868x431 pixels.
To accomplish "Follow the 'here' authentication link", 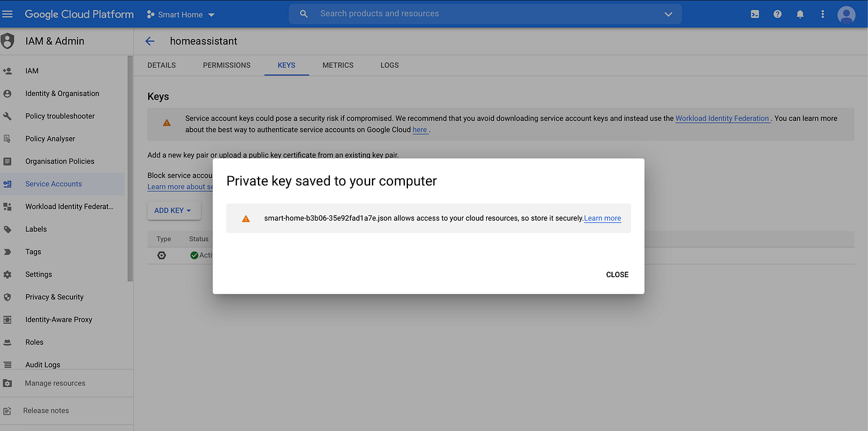I will (420, 130).
